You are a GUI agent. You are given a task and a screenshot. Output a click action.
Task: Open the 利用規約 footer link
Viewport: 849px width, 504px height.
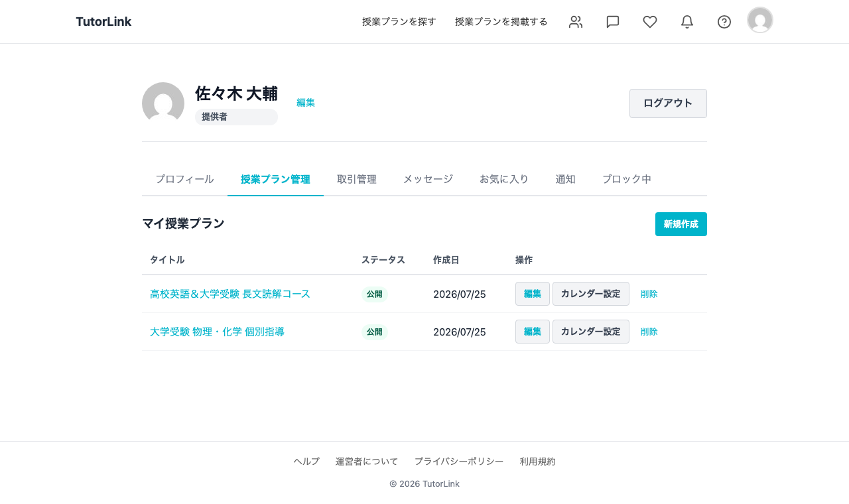pyautogui.click(x=538, y=462)
